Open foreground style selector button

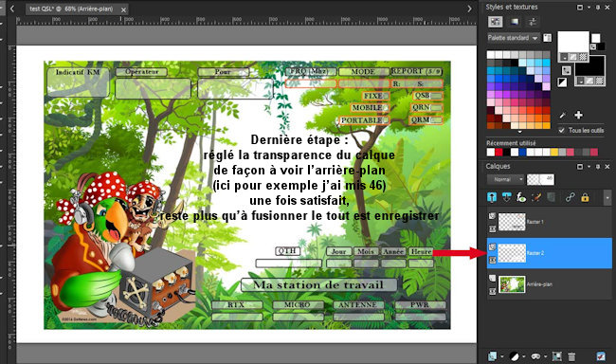[x=564, y=58]
